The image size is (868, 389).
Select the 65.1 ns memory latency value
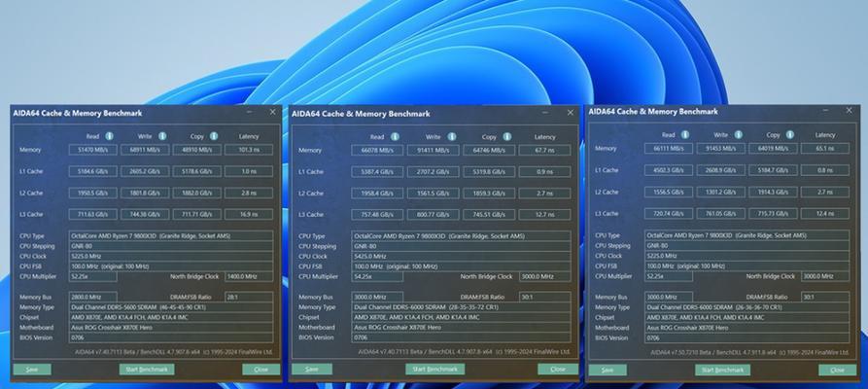(825, 149)
